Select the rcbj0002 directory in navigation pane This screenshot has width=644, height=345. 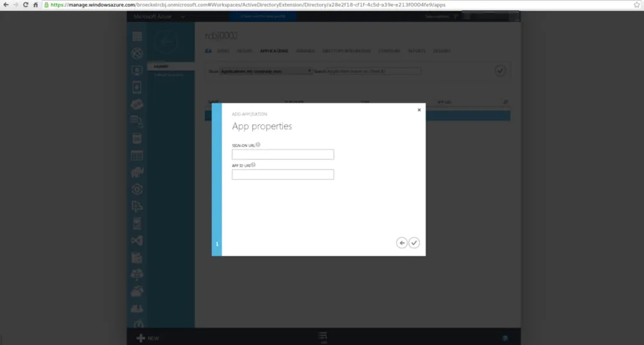(x=171, y=66)
